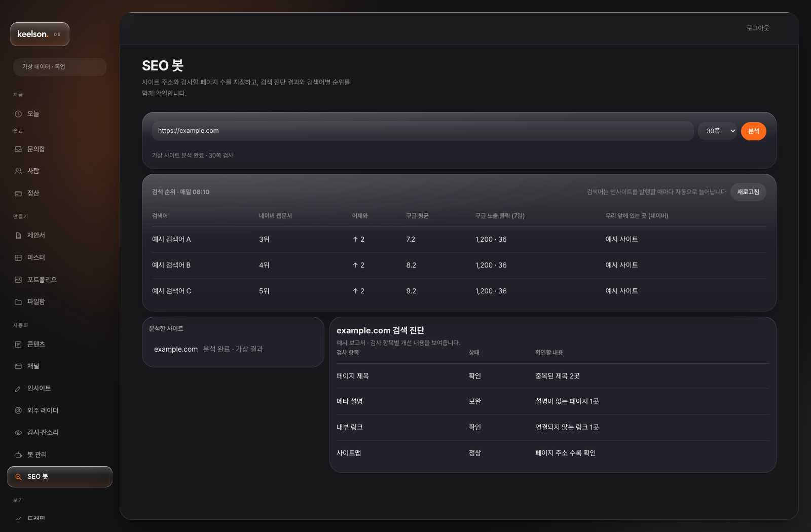Click the image icon for 포트폴리오
The image size is (811, 532).
[18, 280]
